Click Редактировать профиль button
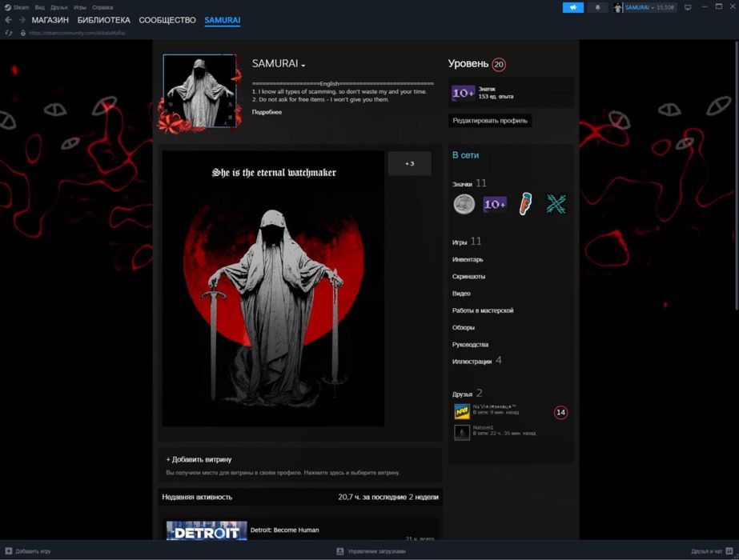739x560 pixels. [x=490, y=121]
